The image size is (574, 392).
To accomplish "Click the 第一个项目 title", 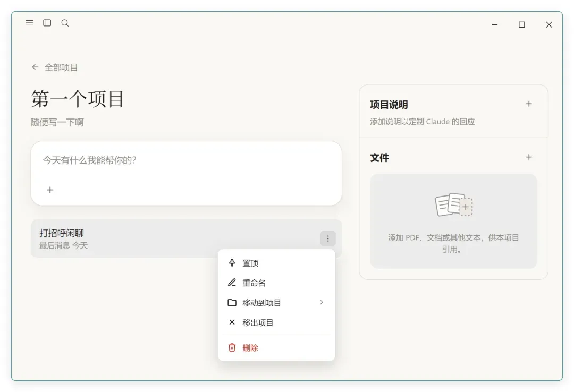I will coord(78,99).
